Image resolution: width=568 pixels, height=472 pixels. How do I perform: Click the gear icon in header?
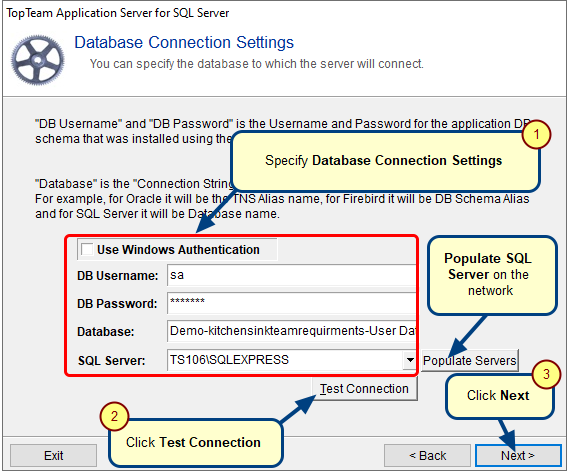[37, 60]
